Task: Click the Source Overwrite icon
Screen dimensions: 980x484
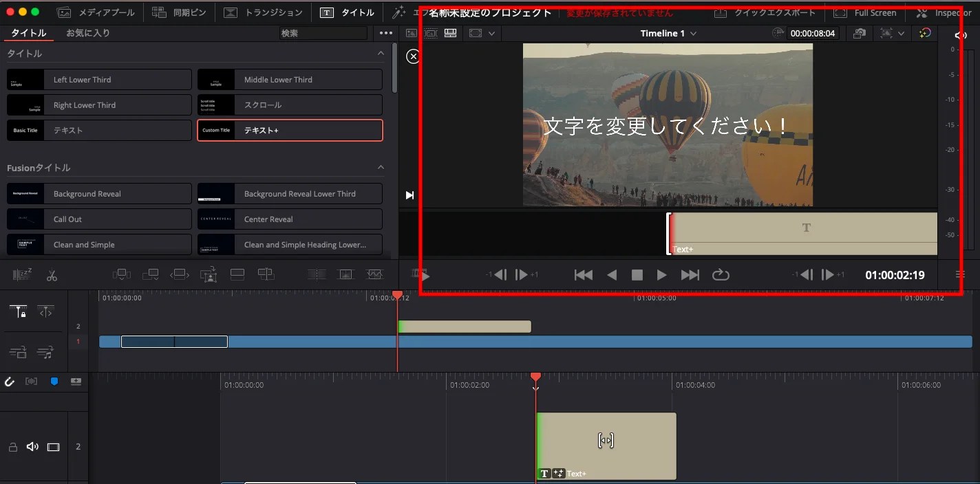Action: point(266,275)
